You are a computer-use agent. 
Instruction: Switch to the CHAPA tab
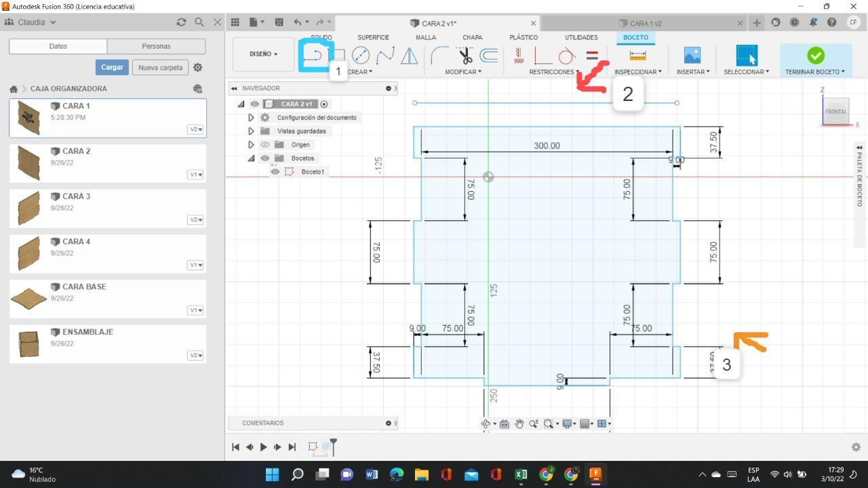pos(473,37)
